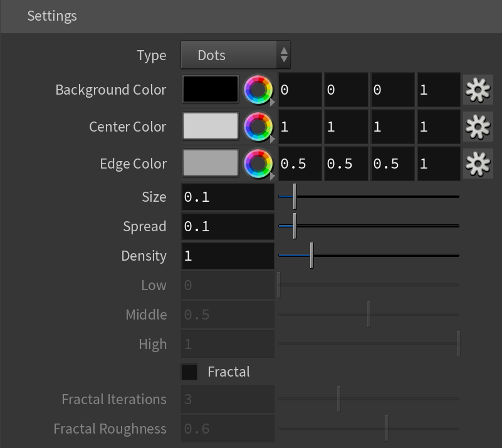Click the Density value input field
Screen dimensions: 502x448
coord(227,256)
